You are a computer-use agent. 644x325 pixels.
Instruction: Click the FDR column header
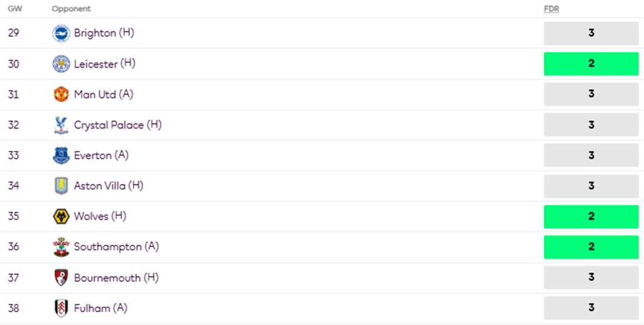551,9
